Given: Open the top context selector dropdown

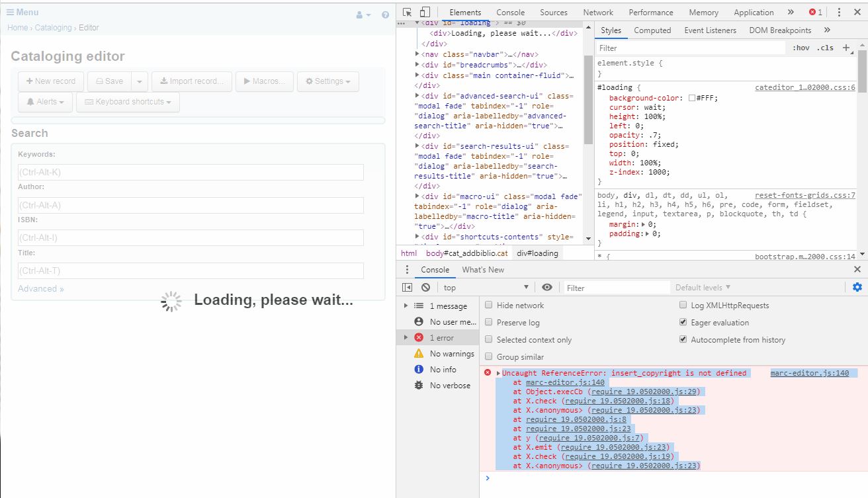Looking at the screenshot, I should 486,288.
